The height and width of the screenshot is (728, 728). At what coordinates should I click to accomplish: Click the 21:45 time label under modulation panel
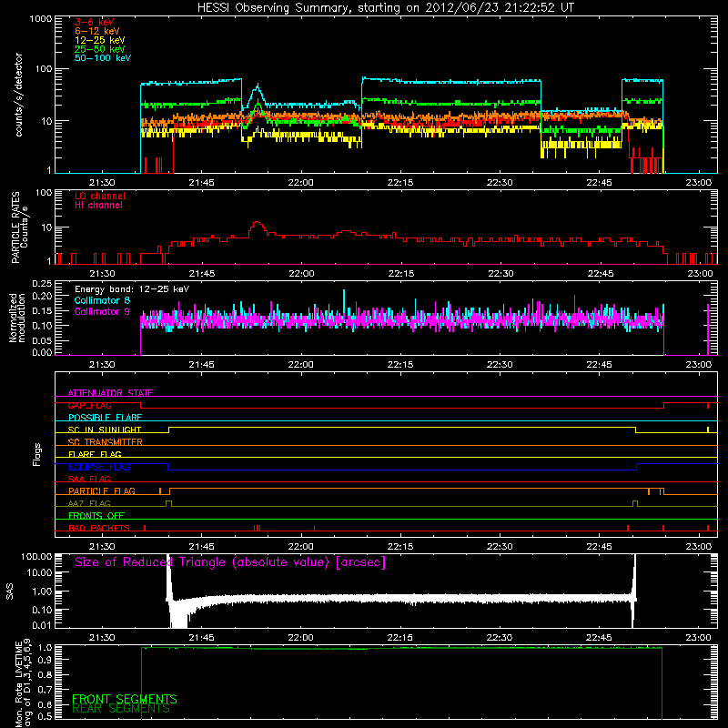coord(201,365)
